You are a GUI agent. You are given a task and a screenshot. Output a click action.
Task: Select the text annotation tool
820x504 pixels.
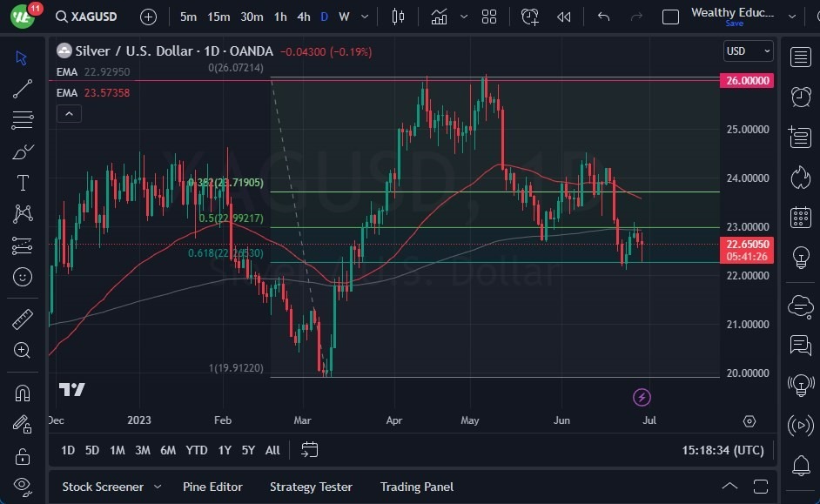[x=22, y=183]
